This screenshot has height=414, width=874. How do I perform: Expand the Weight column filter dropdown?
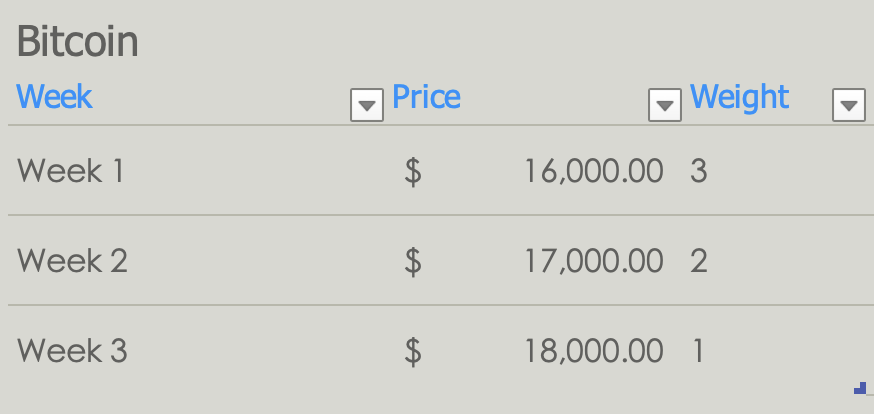click(848, 104)
